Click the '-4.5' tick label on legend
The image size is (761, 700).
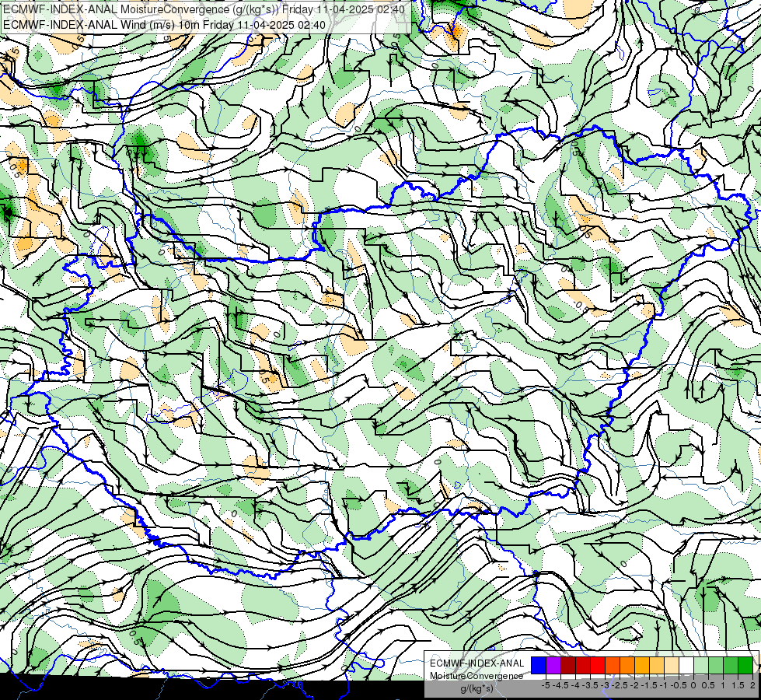[x=560, y=685]
